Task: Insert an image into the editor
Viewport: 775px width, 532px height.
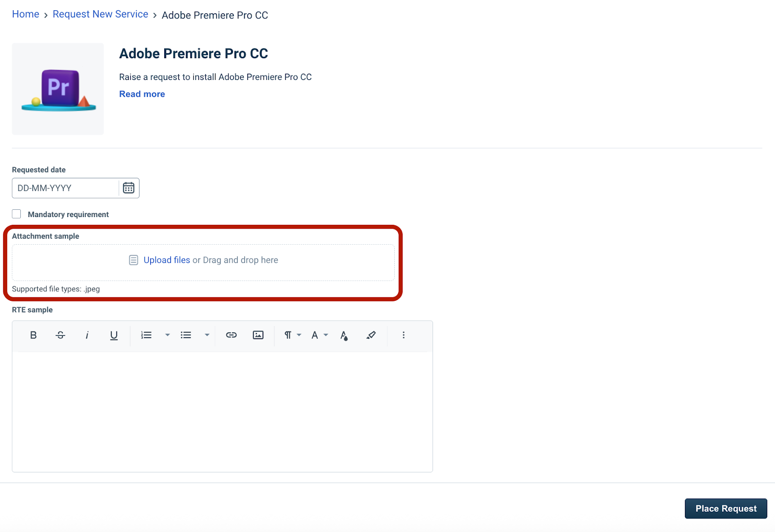Action: click(x=258, y=335)
